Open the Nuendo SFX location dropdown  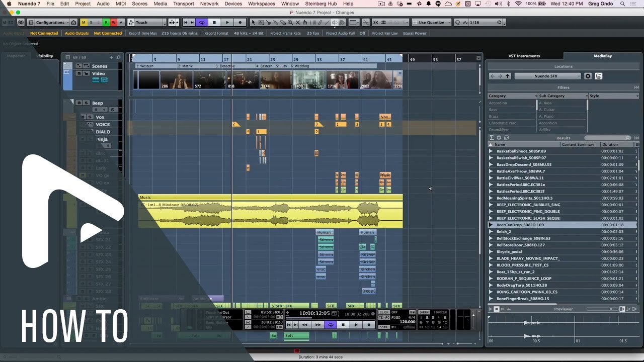547,76
